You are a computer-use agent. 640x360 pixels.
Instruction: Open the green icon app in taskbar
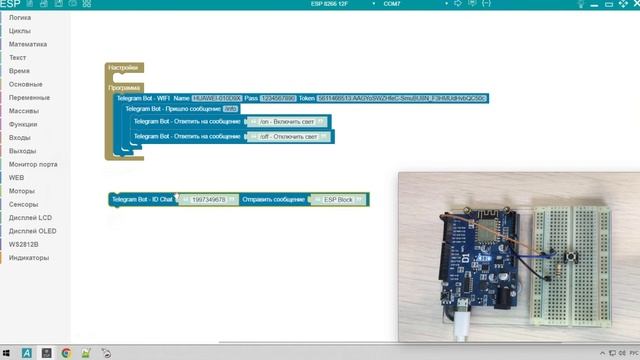(x=86, y=353)
